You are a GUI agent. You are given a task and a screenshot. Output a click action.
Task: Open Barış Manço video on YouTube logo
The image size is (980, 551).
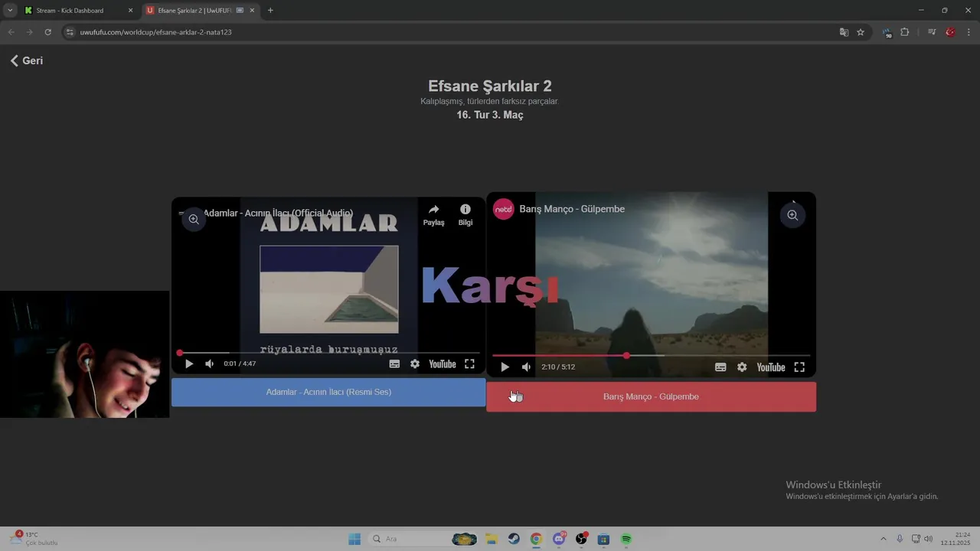(x=771, y=367)
